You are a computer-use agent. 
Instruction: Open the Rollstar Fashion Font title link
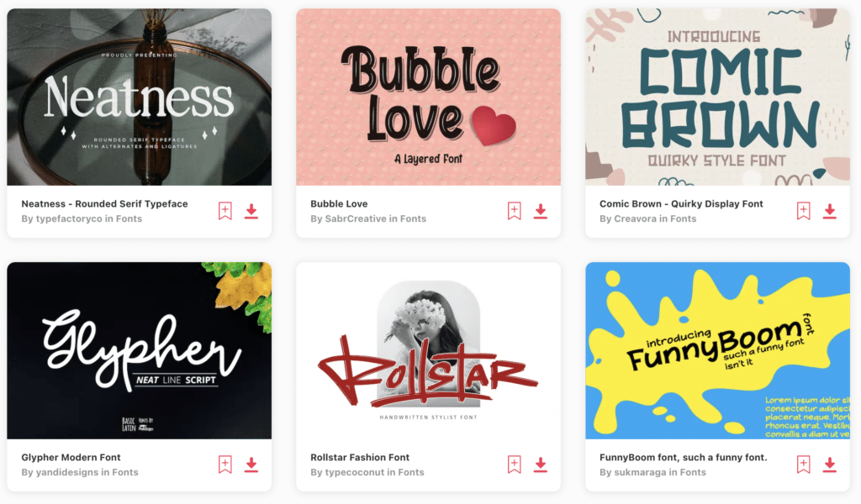point(360,458)
